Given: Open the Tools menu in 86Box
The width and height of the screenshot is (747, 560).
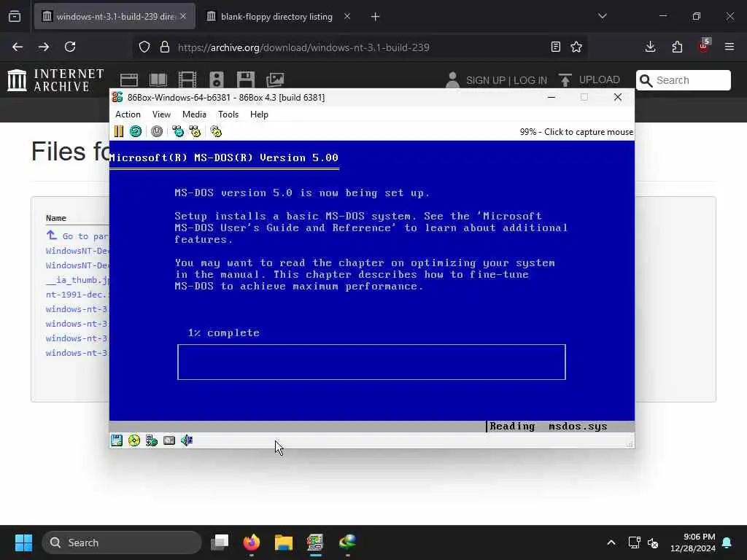Looking at the screenshot, I should tap(228, 114).
